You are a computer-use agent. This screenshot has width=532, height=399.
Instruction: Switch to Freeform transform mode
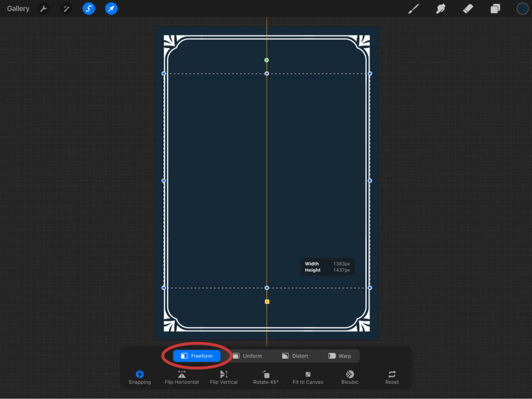coord(196,356)
